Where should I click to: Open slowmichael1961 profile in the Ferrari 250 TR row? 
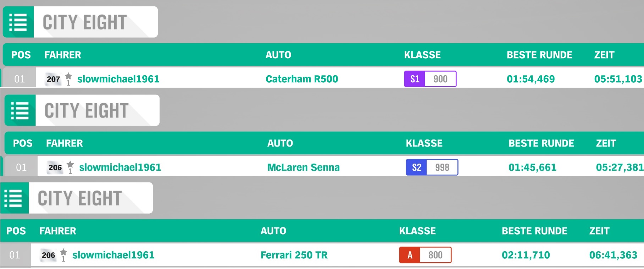(113, 255)
